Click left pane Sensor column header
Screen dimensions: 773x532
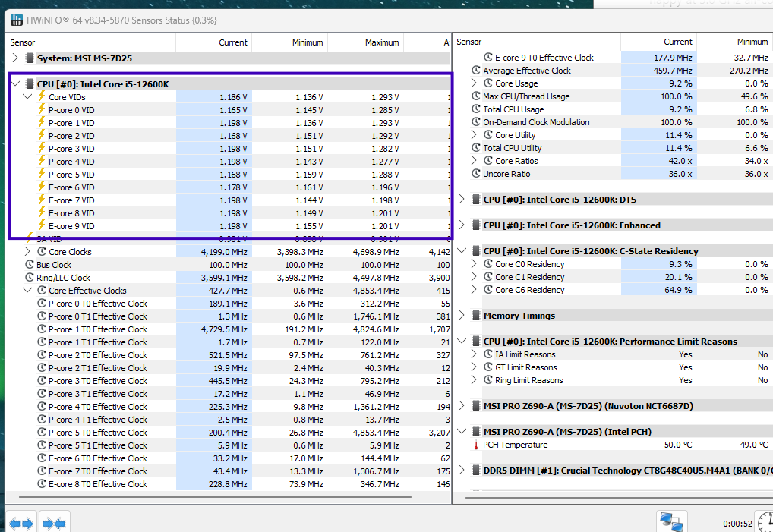(x=90, y=42)
